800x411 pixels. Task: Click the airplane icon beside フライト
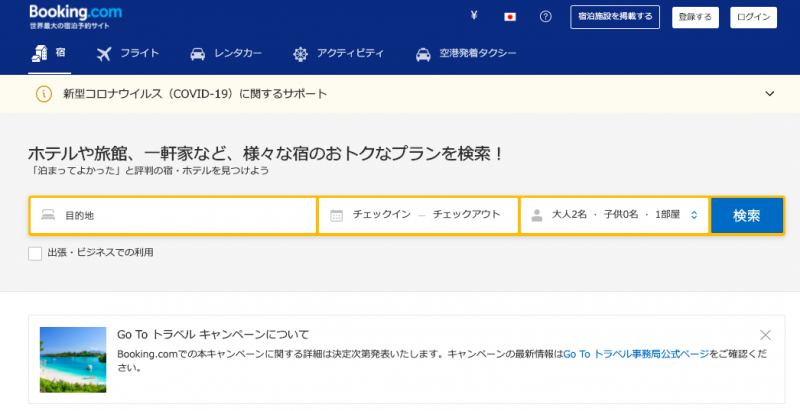(x=104, y=54)
